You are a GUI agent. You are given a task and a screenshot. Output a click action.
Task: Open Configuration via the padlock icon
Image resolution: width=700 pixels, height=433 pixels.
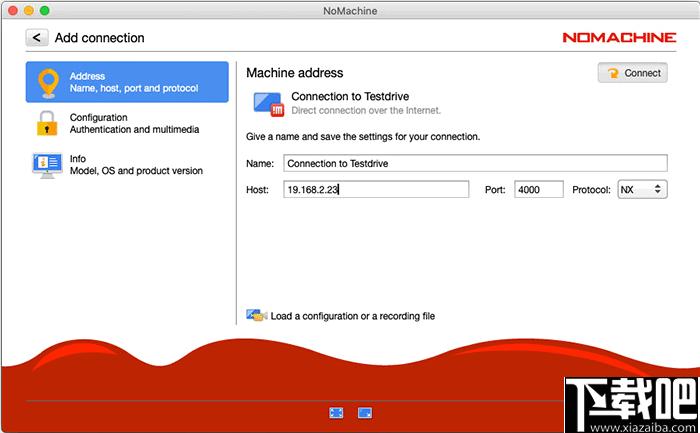coord(47,123)
